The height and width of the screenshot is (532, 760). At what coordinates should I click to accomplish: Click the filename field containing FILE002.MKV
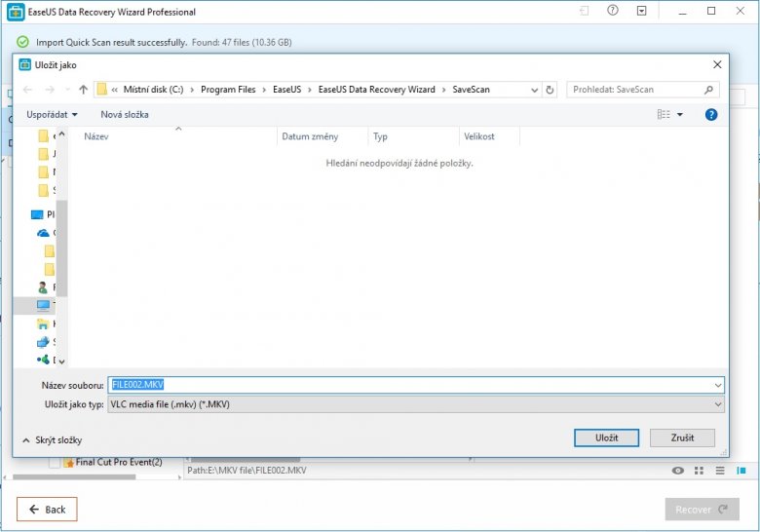416,385
